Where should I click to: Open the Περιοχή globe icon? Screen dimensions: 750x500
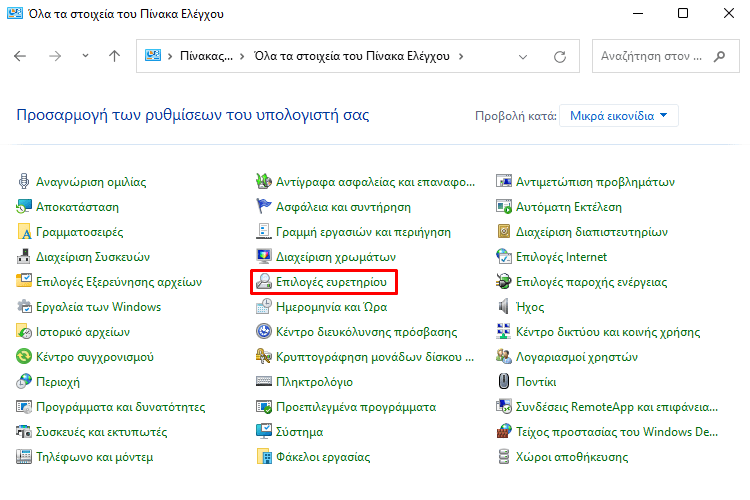pyautogui.click(x=24, y=382)
